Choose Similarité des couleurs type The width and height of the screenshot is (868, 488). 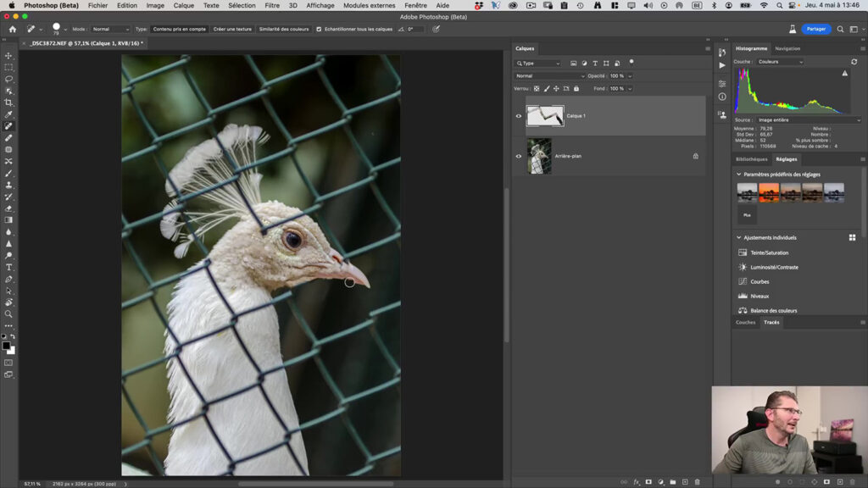click(284, 30)
